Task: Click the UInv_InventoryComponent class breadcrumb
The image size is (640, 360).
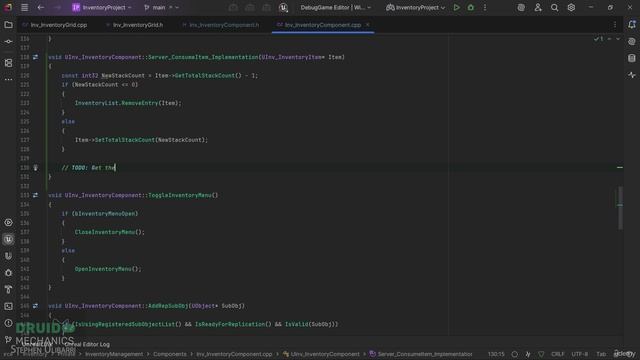Action: pyautogui.click(x=321, y=354)
